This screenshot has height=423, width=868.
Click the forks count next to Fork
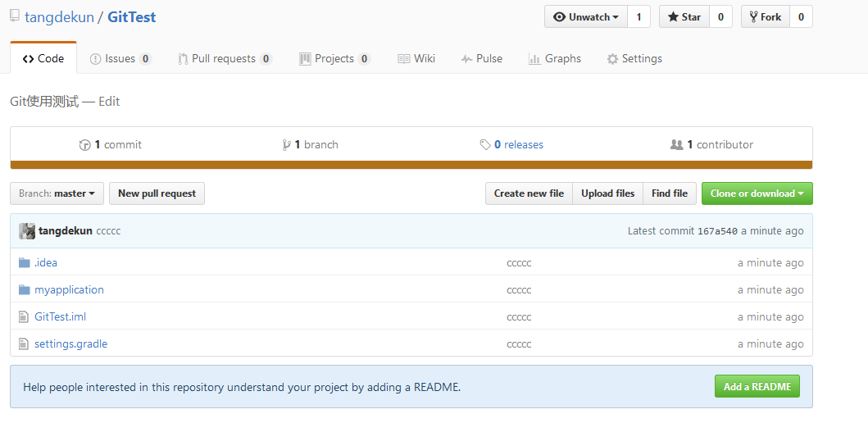coord(801,16)
